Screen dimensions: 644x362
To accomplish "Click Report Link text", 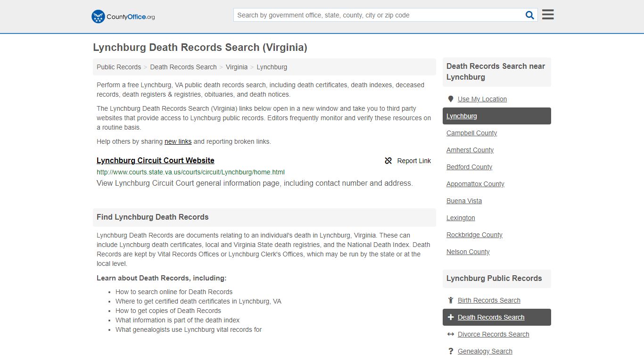I will click(414, 161).
